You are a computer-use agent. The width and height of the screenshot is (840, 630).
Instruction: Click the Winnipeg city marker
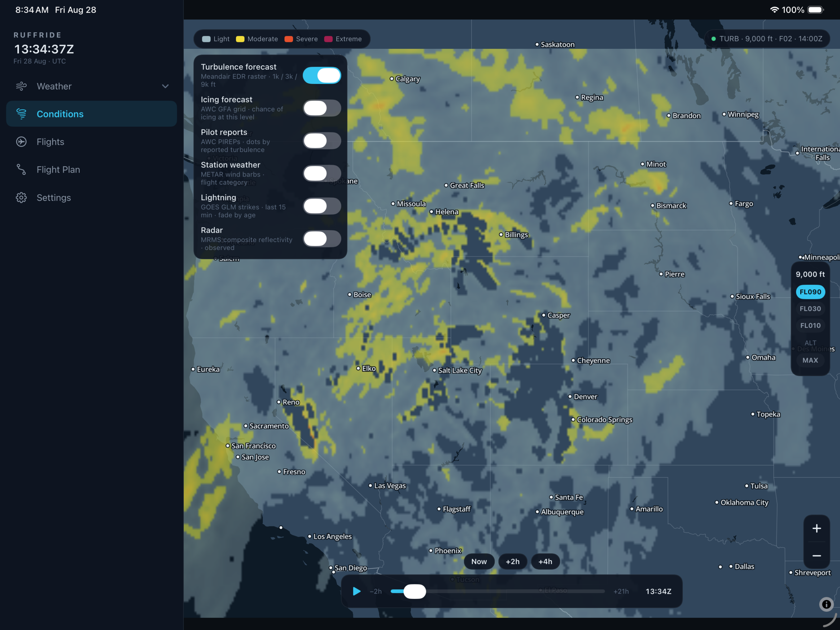point(724,114)
